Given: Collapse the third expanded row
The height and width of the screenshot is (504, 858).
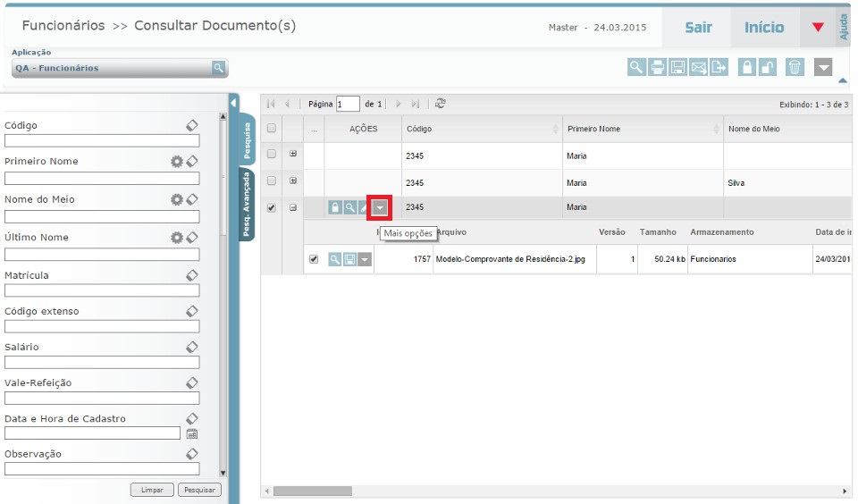Looking at the screenshot, I should click(x=293, y=208).
